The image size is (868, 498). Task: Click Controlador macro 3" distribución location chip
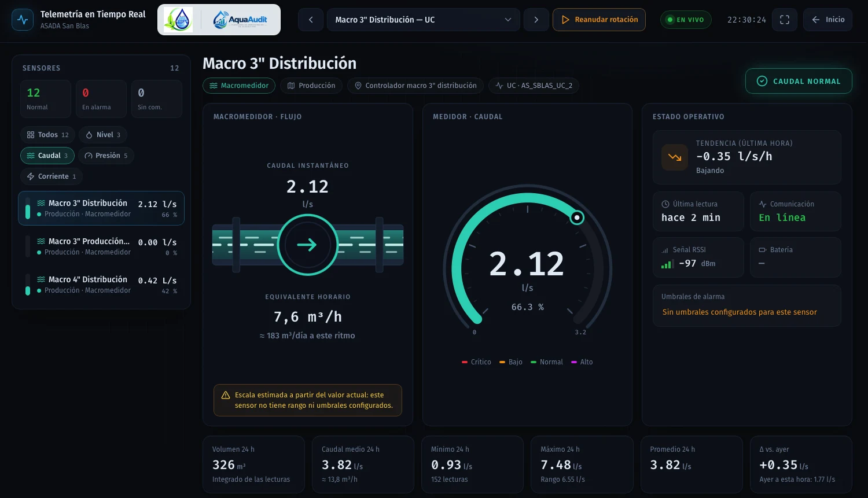pyautogui.click(x=415, y=86)
